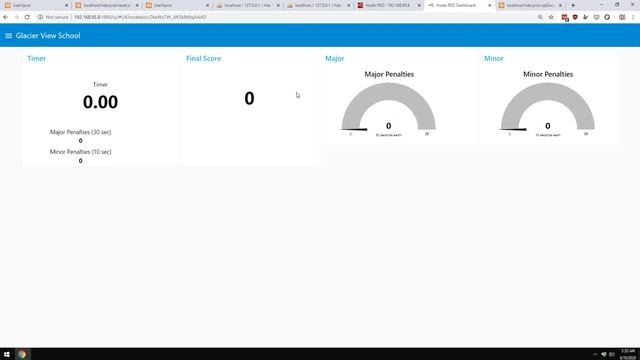
Task: Click the Minor group heading
Action: [493, 58]
